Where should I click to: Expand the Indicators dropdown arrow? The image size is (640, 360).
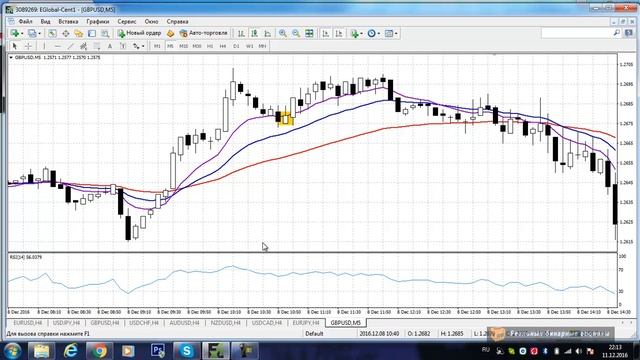tap(362, 33)
